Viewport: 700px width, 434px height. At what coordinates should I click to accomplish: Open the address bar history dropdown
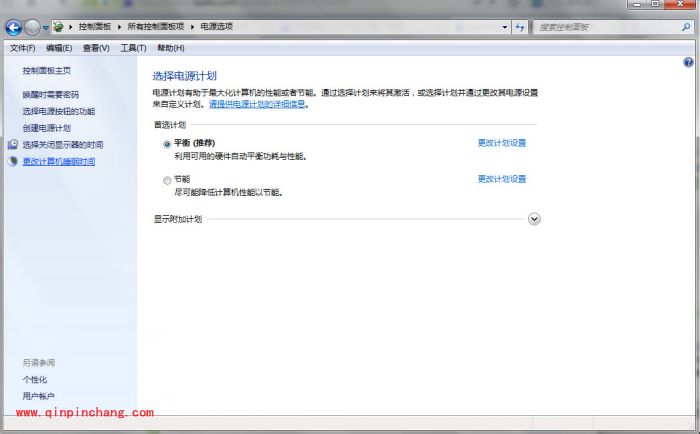point(505,27)
